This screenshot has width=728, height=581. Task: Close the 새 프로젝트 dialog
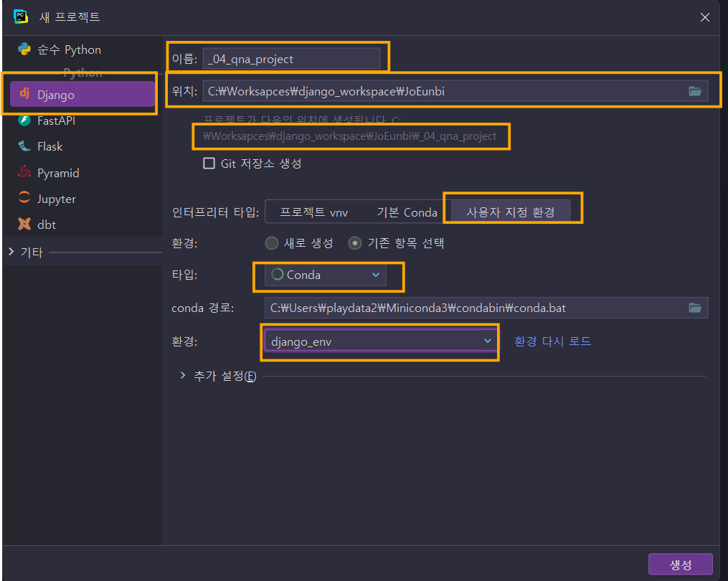pos(705,17)
